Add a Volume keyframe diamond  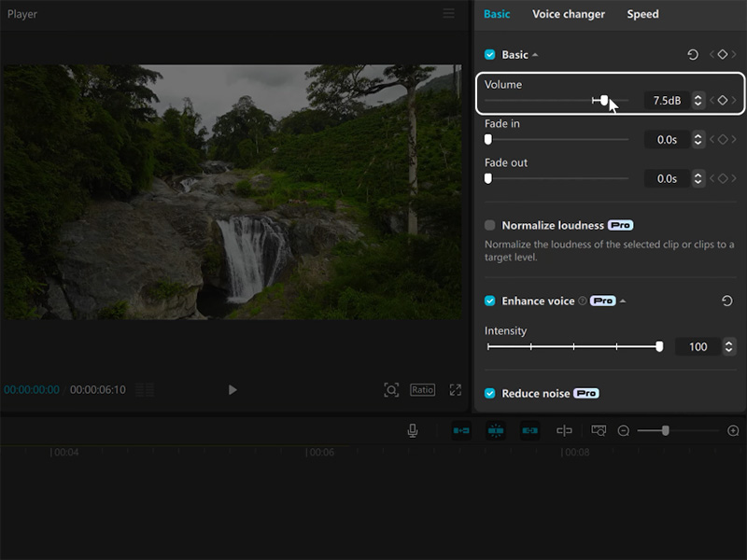click(x=723, y=100)
